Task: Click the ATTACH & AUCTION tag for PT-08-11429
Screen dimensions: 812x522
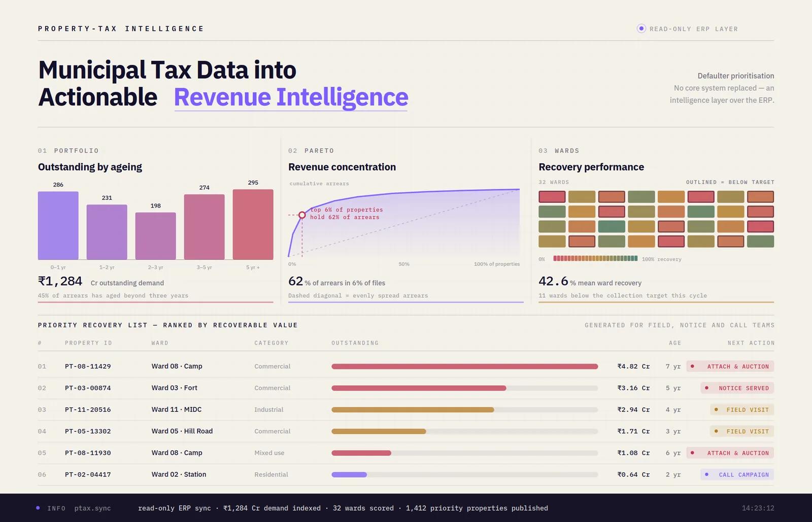Action: pyautogui.click(x=730, y=366)
